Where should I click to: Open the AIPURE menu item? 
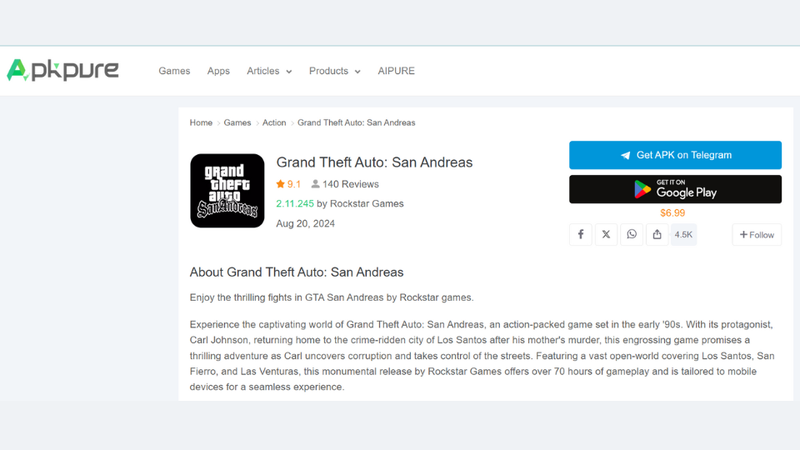click(x=396, y=71)
